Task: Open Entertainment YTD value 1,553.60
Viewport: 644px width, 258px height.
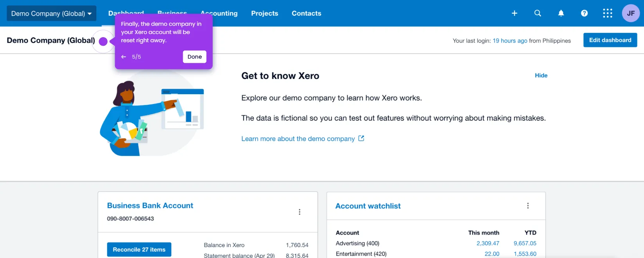Action: coord(525,254)
